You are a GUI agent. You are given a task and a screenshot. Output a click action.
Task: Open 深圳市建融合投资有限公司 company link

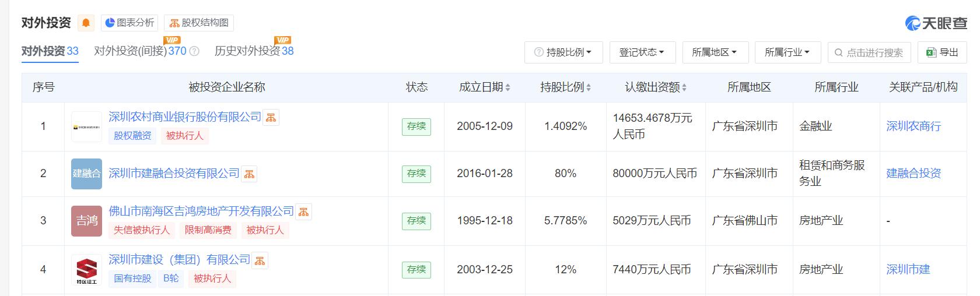[174, 173]
